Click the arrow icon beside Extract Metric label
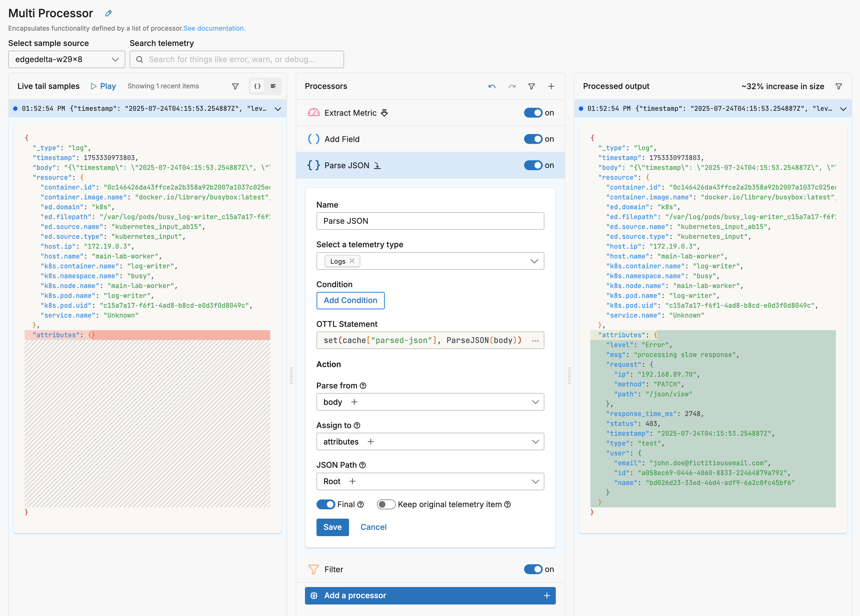This screenshot has width=860, height=616. pyautogui.click(x=384, y=113)
